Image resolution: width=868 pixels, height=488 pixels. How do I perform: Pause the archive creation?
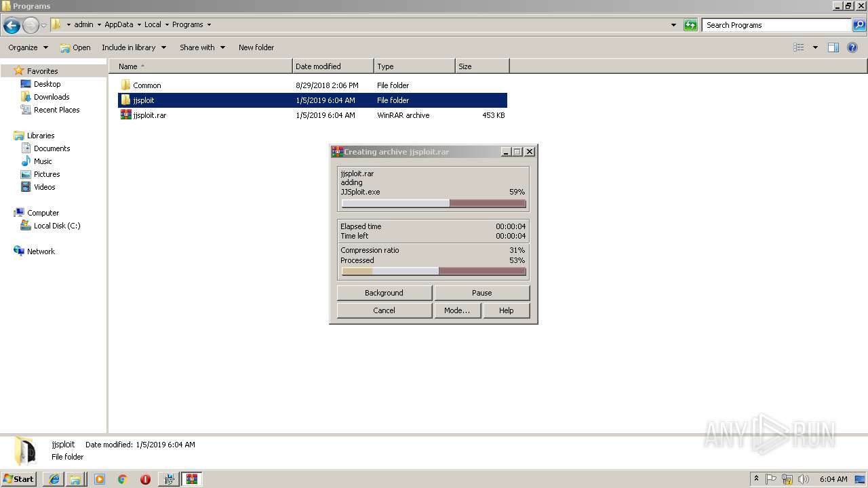(482, 293)
